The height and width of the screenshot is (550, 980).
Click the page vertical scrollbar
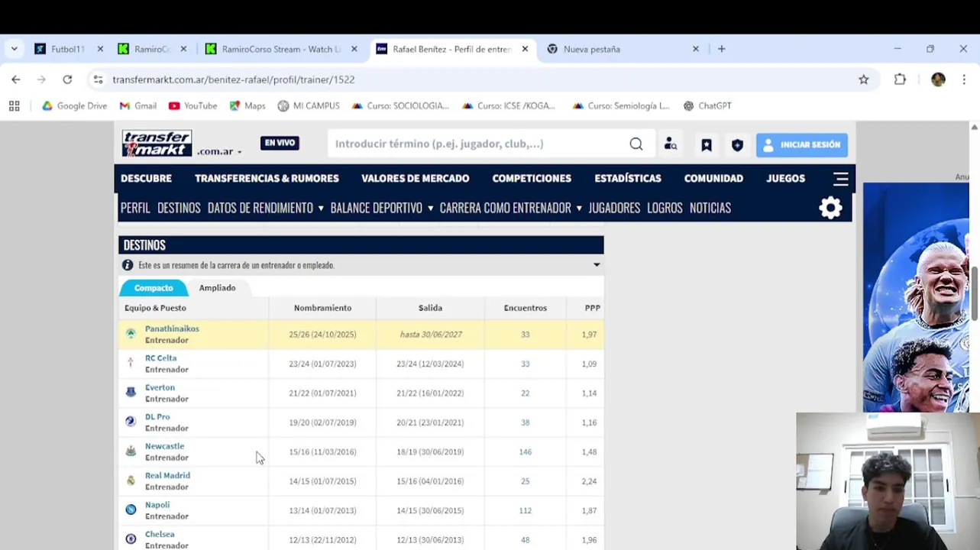pos(974,294)
